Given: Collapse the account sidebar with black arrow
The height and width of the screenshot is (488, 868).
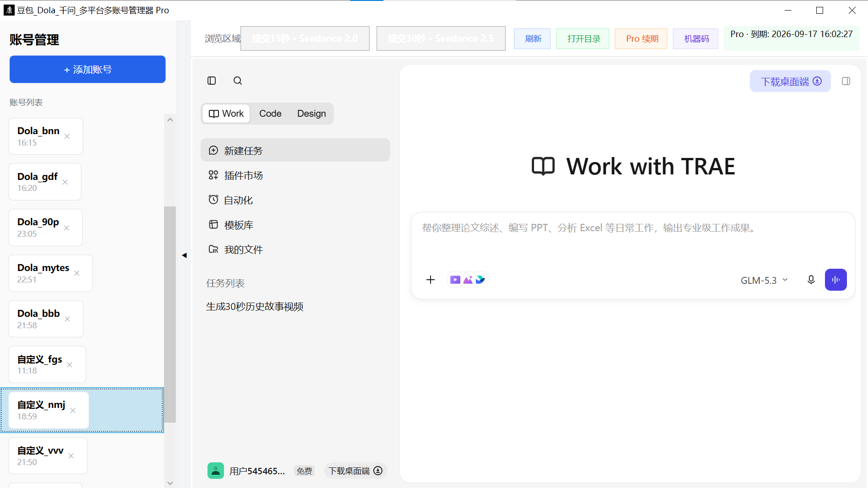Looking at the screenshot, I should [x=184, y=255].
